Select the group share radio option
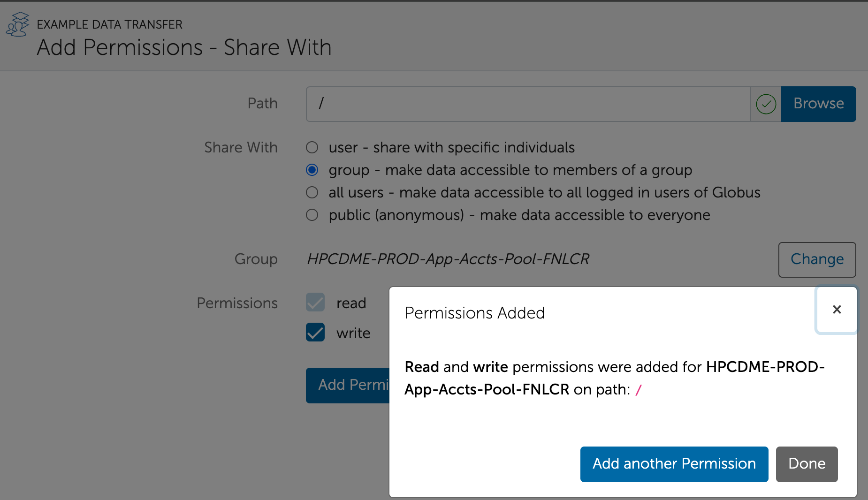This screenshot has height=500, width=868. point(312,170)
